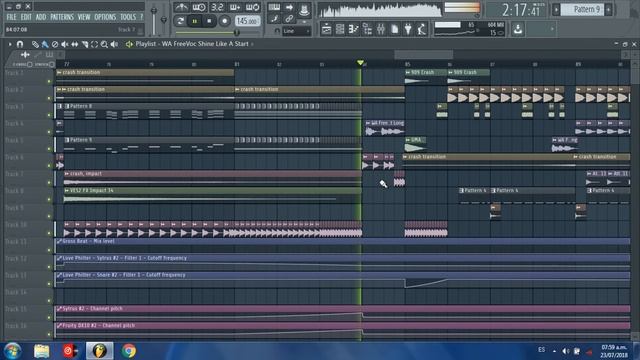Image resolution: width=640 pixels, height=360 pixels.
Task: Open the Piano roll icon
Action: pos(353,29)
